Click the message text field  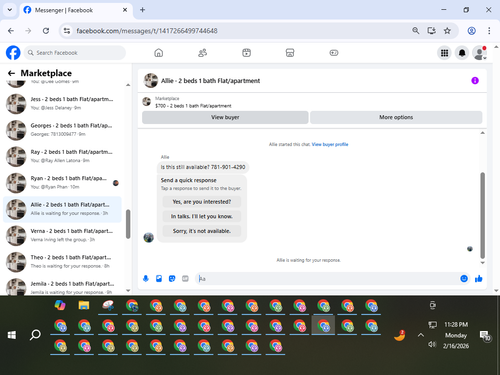click(x=328, y=279)
